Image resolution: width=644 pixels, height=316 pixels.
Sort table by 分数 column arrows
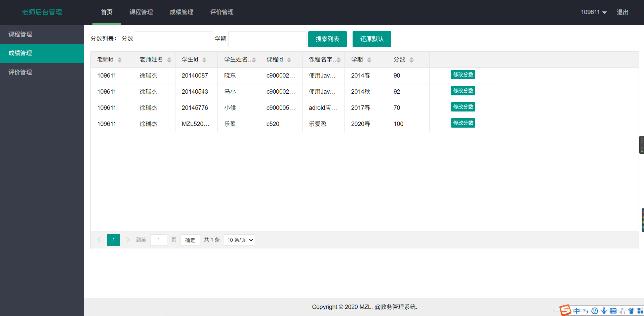411,60
